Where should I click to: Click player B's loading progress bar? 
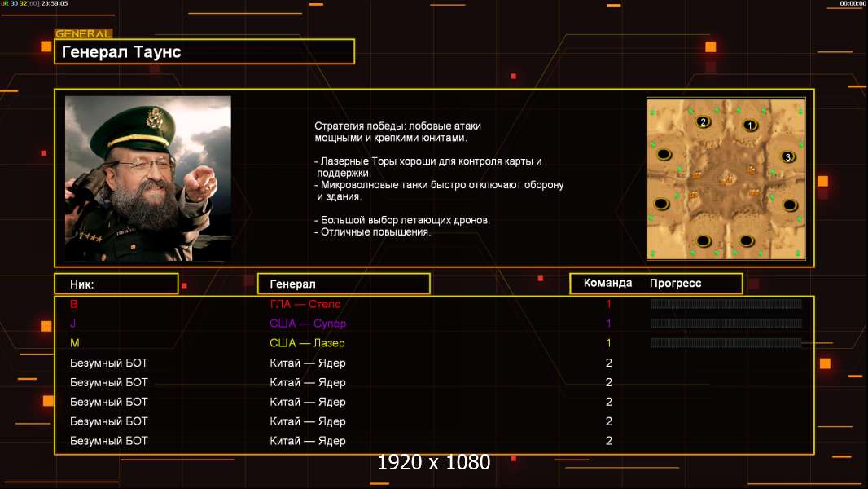tap(726, 304)
